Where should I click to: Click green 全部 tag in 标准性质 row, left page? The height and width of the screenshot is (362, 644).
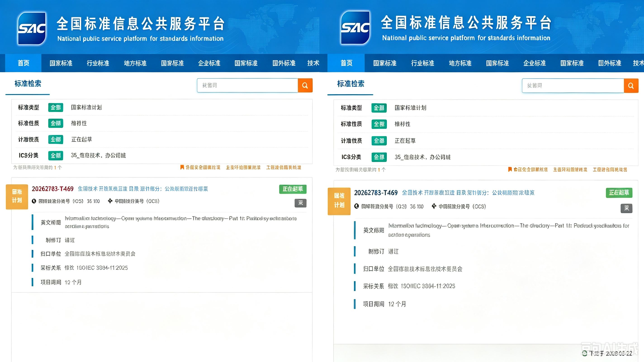point(56,123)
